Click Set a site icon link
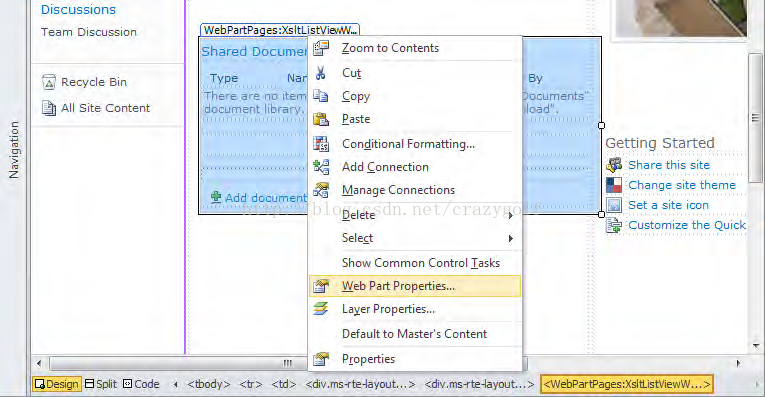The width and height of the screenshot is (765, 397). 668,205
